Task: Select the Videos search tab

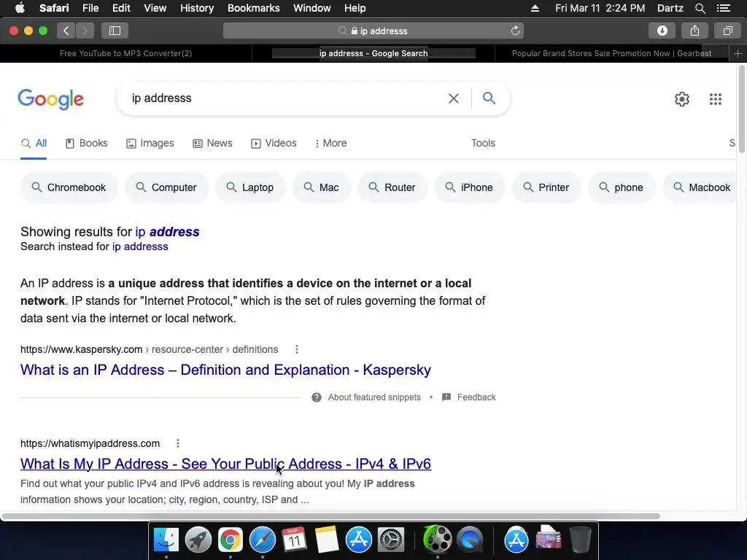Action: coord(274,144)
